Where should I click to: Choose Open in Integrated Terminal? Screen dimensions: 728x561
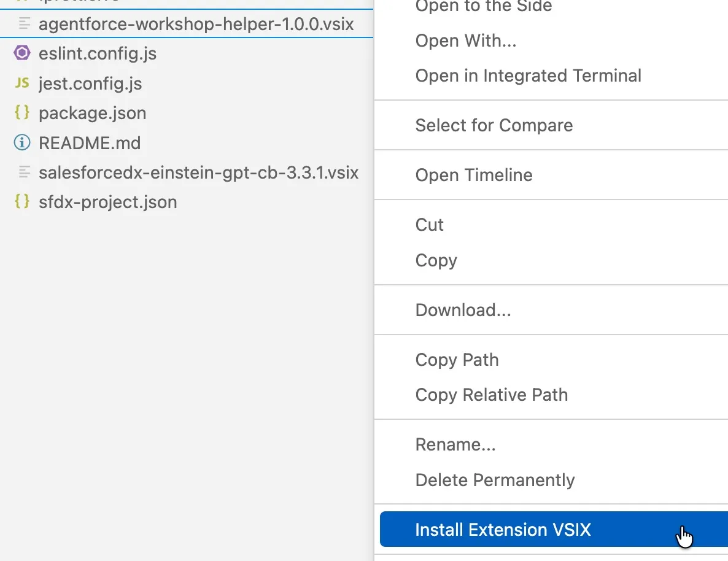pos(528,76)
